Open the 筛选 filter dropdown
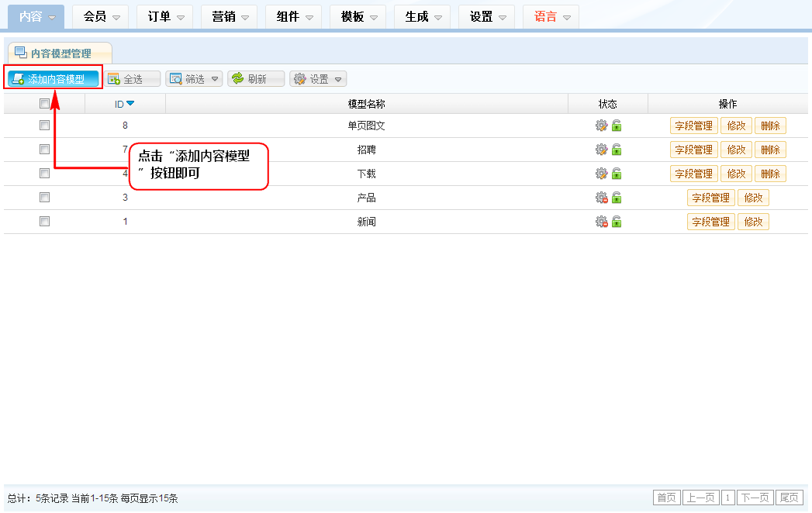 pyautogui.click(x=194, y=79)
